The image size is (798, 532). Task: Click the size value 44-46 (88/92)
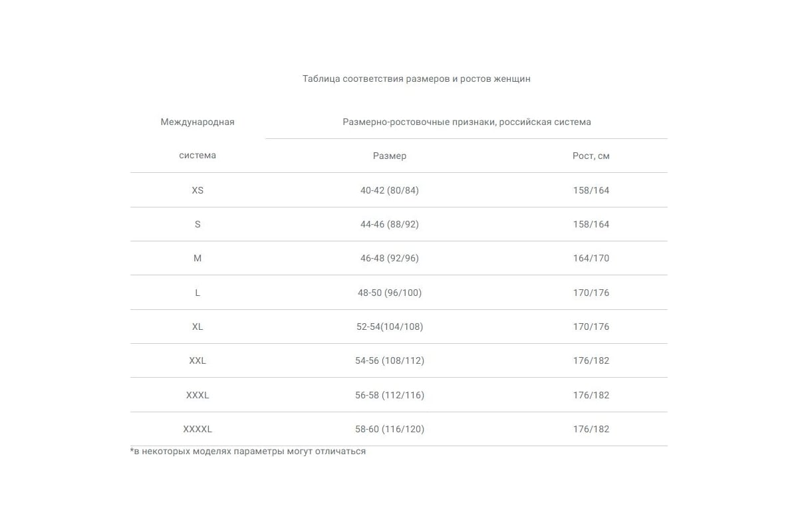coord(390,224)
